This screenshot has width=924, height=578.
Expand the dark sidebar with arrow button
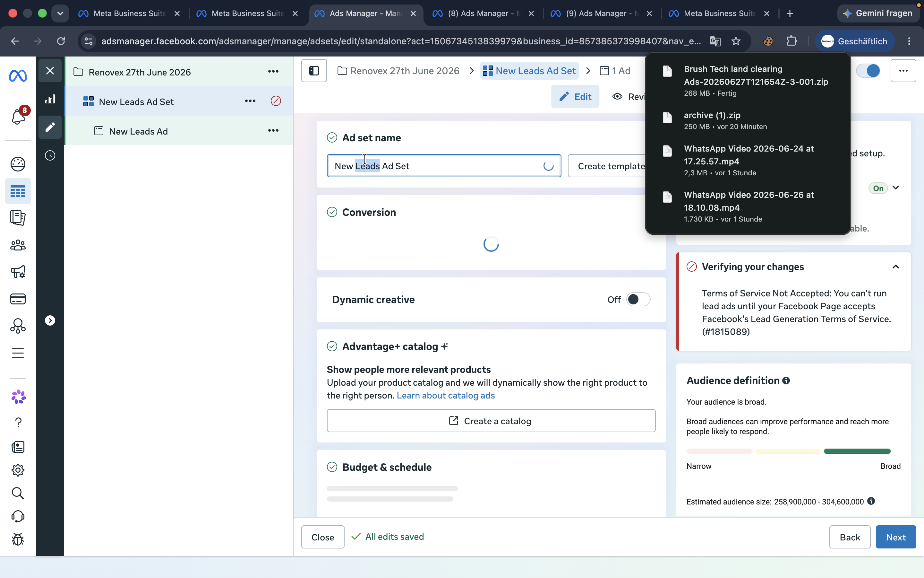coord(50,320)
